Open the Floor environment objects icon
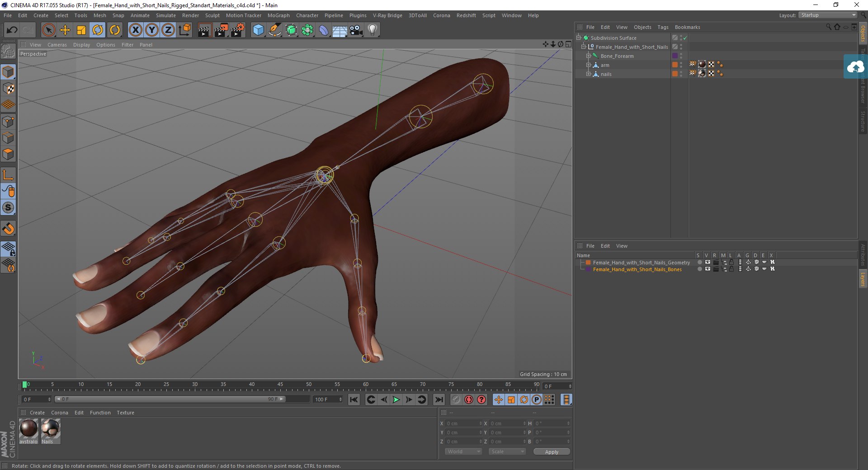The image size is (868, 470). (340, 30)
